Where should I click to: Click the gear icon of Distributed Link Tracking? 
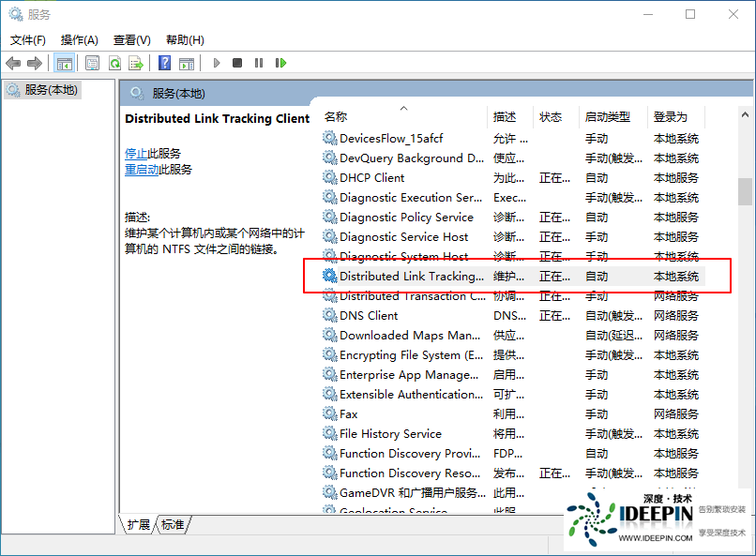pyautogui.click(x=330, y=276)
